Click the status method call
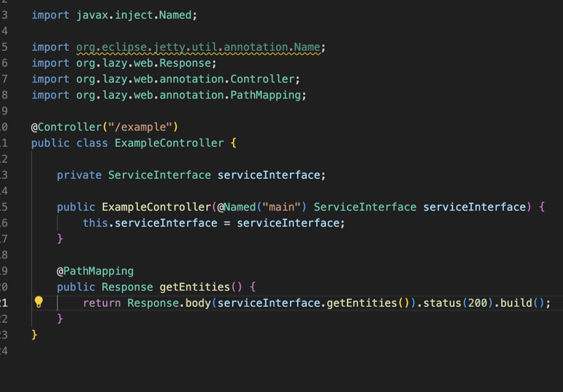The height and width of the screenshot is (392, 563). pos(443,303)
